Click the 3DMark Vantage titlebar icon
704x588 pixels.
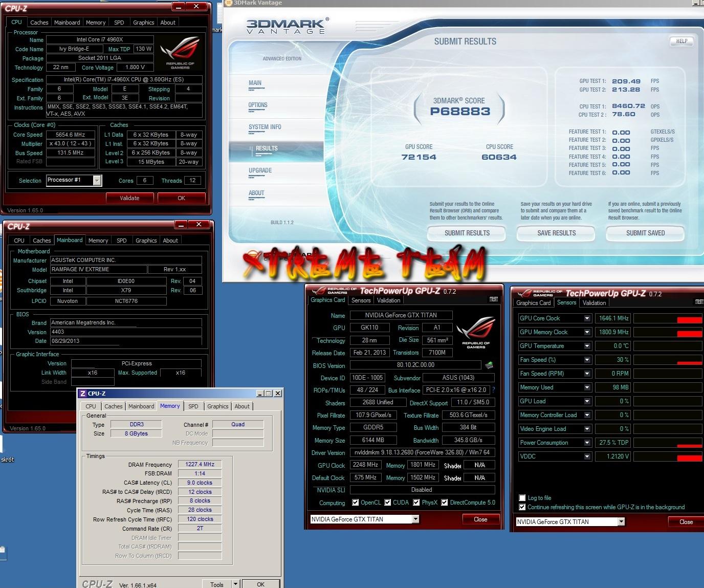229,3
